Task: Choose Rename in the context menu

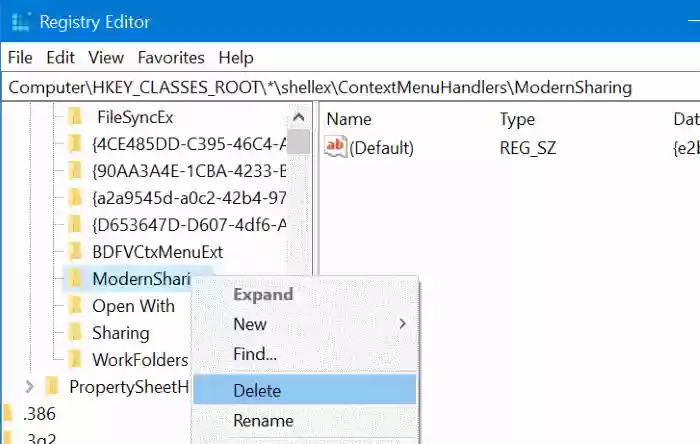Action: click(305, 420)
